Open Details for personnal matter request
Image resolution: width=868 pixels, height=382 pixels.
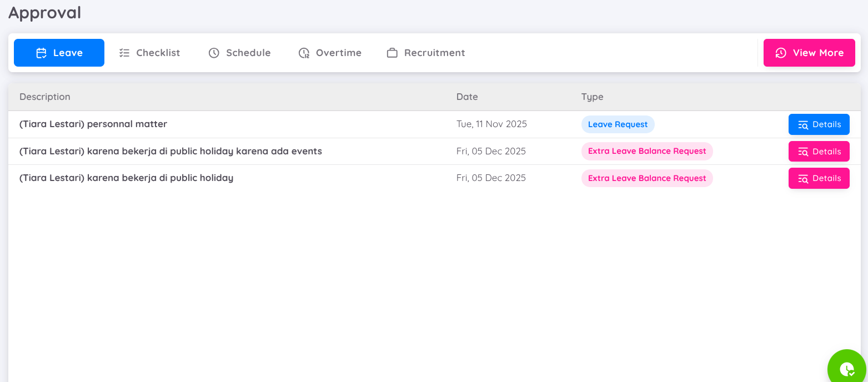(x=819, y=124)
